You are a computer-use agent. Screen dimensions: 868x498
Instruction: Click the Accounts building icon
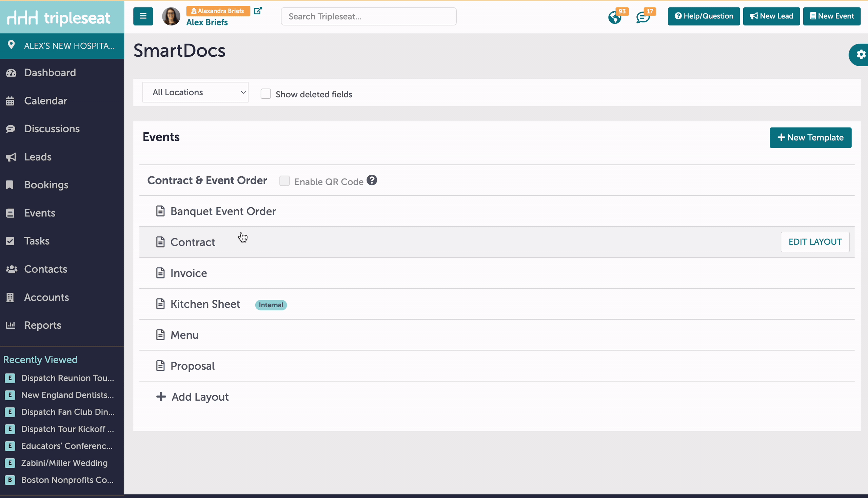click(x=10, y=297)
